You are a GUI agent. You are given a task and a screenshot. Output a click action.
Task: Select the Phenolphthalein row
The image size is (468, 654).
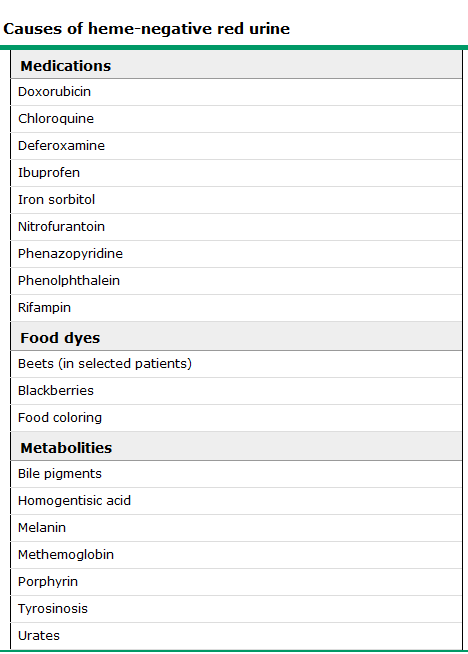click(x=237, y=281)
